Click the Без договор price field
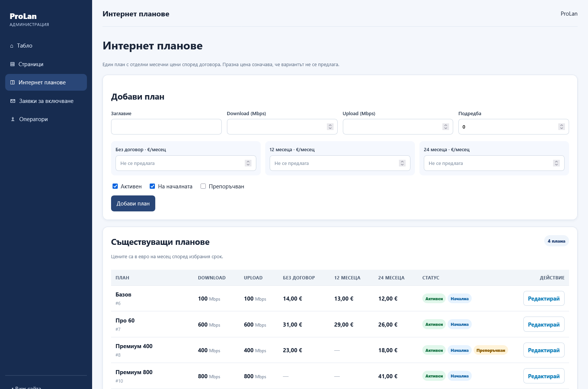Screen dimensions: 588x389 point(186,163)
